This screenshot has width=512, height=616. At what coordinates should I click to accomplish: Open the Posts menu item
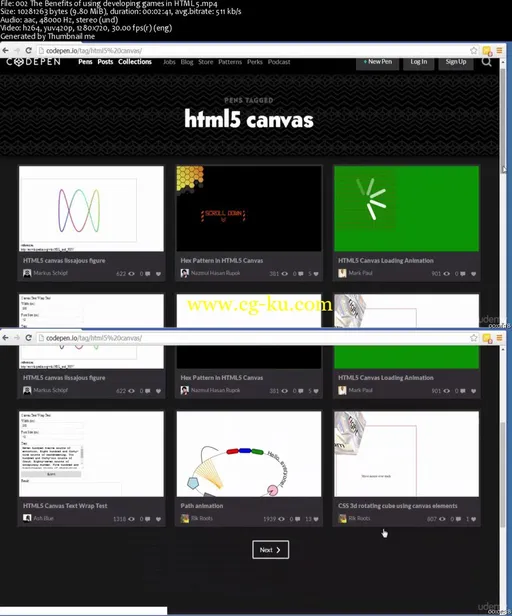(105, 62)
